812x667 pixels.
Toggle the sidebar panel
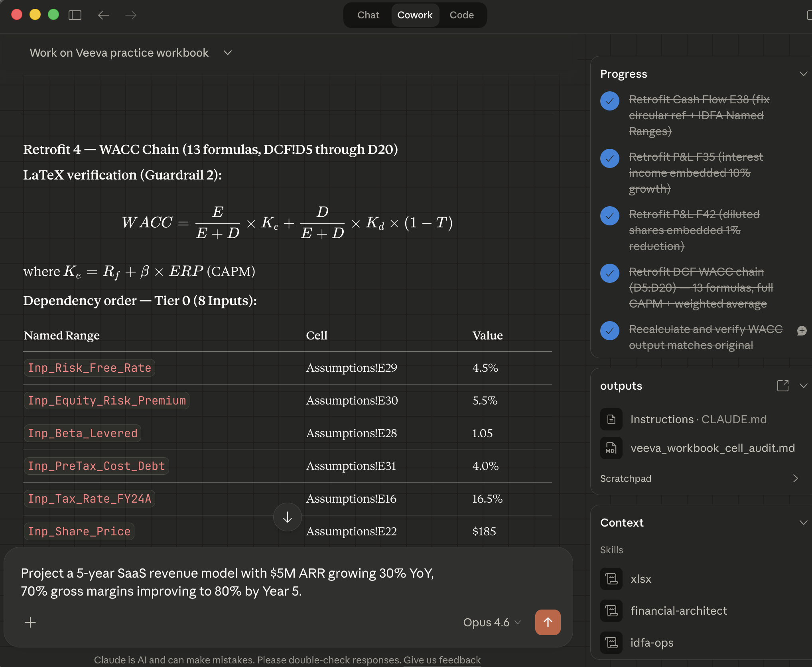(75, 15)
